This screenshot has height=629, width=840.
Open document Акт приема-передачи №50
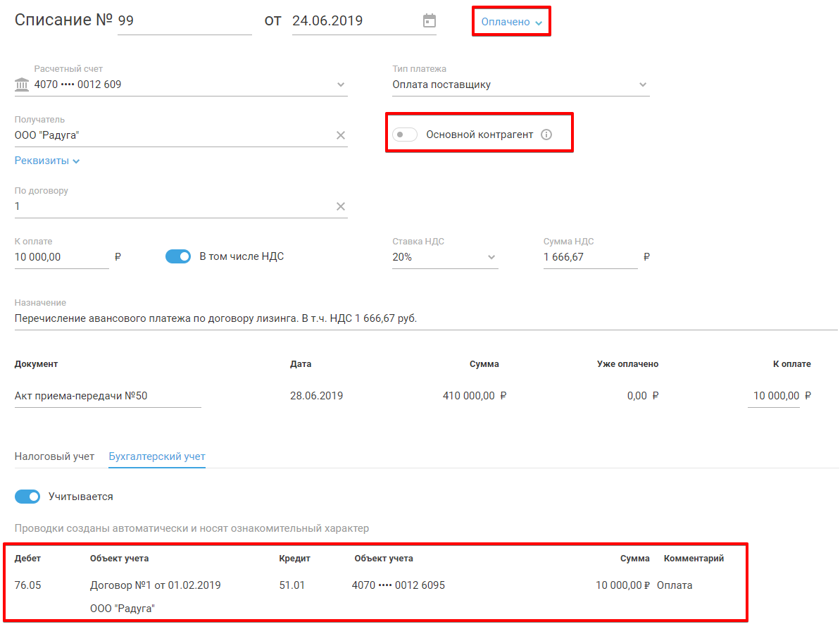pos(81,396)
